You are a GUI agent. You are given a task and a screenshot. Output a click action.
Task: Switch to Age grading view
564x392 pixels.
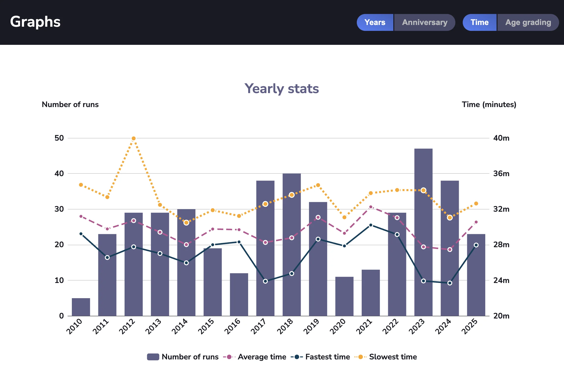(528, 22)
